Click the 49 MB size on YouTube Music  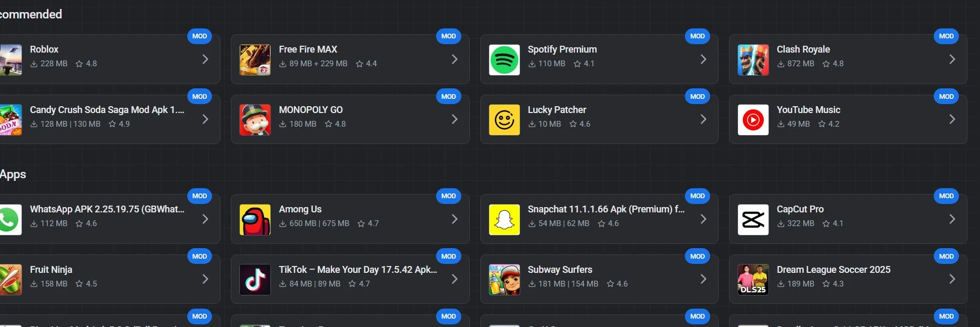tap(799, 124)
